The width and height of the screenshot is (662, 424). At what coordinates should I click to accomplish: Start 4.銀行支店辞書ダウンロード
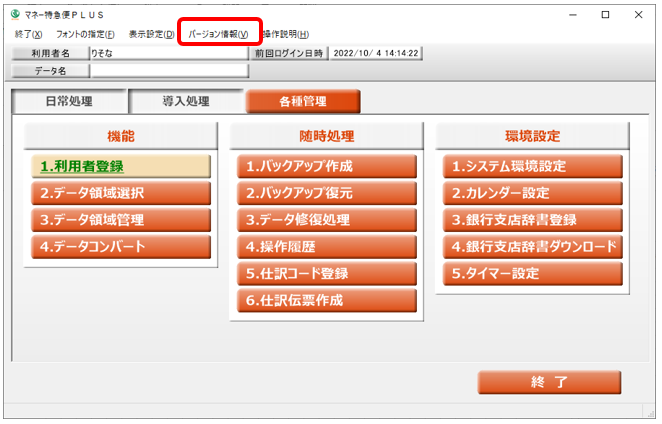point(533,247)
